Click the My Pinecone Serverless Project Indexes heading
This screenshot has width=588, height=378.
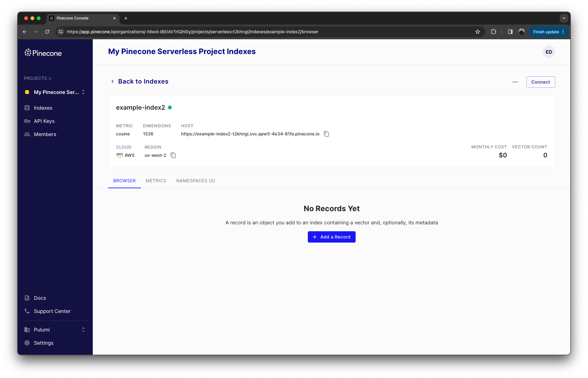(182, 52)
